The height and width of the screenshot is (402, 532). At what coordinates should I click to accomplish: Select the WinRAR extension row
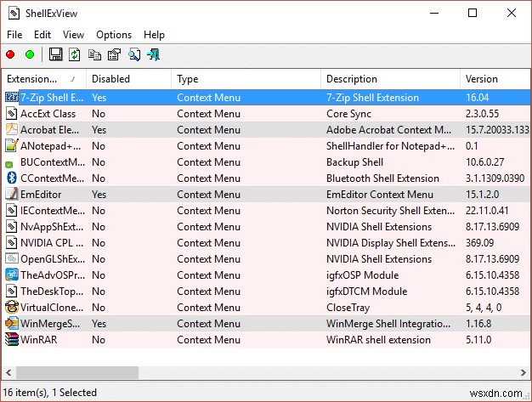[41, 340]
